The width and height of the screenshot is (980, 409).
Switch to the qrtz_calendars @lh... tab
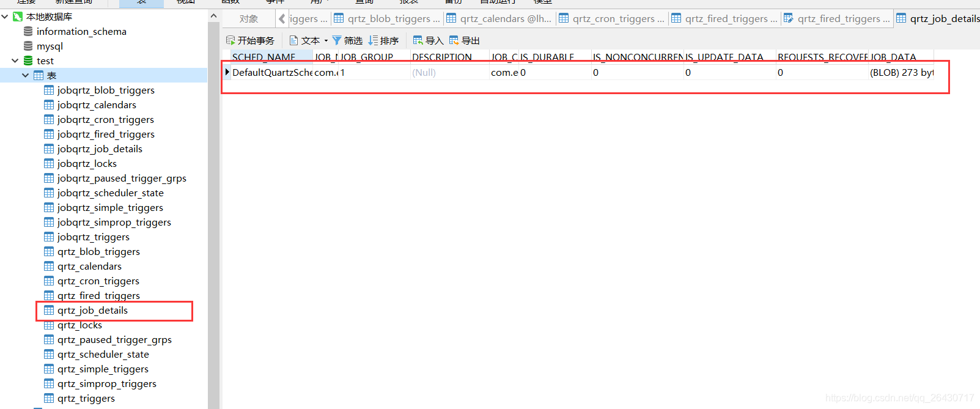(500, 19)
